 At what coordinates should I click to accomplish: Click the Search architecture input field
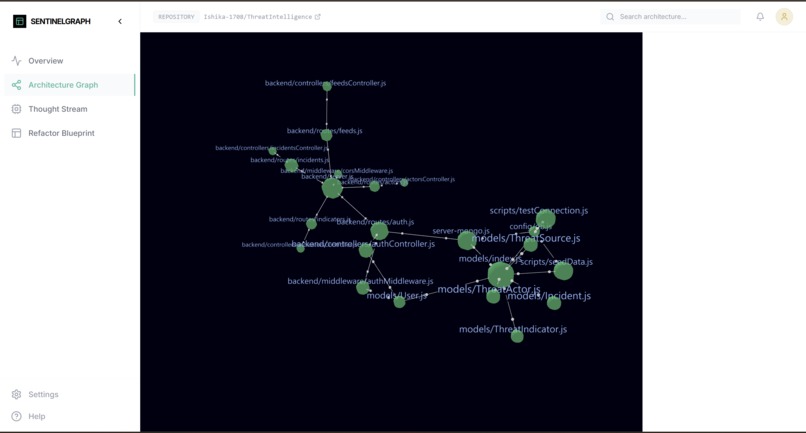[x=670, y=17]
